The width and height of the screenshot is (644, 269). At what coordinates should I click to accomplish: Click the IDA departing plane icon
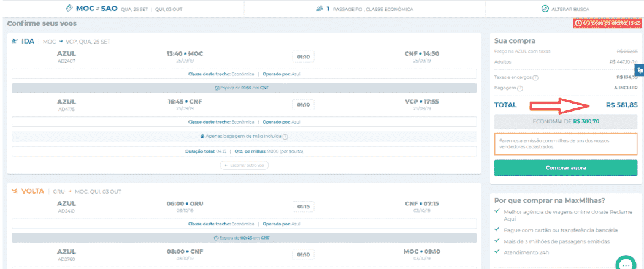pos(15,41)
